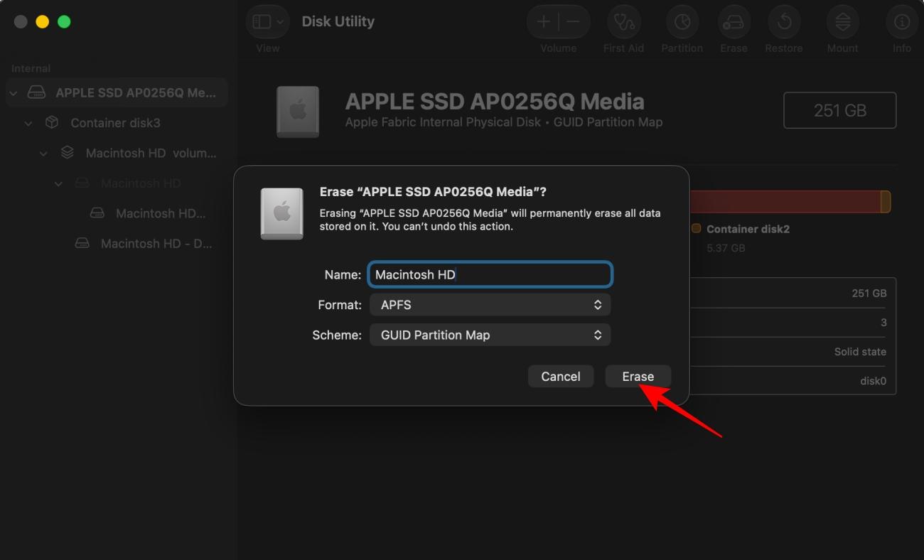The height and width of the screenshot is (560, 924).
Task: Click the 5.37 GB size text
Action: click(x=726, y=248)
